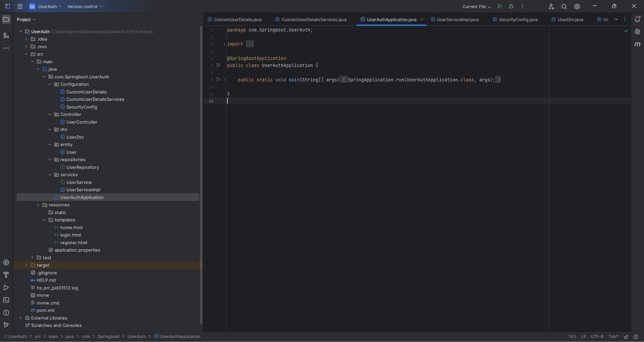Run main method from gutter icon

tap(218, 79)
